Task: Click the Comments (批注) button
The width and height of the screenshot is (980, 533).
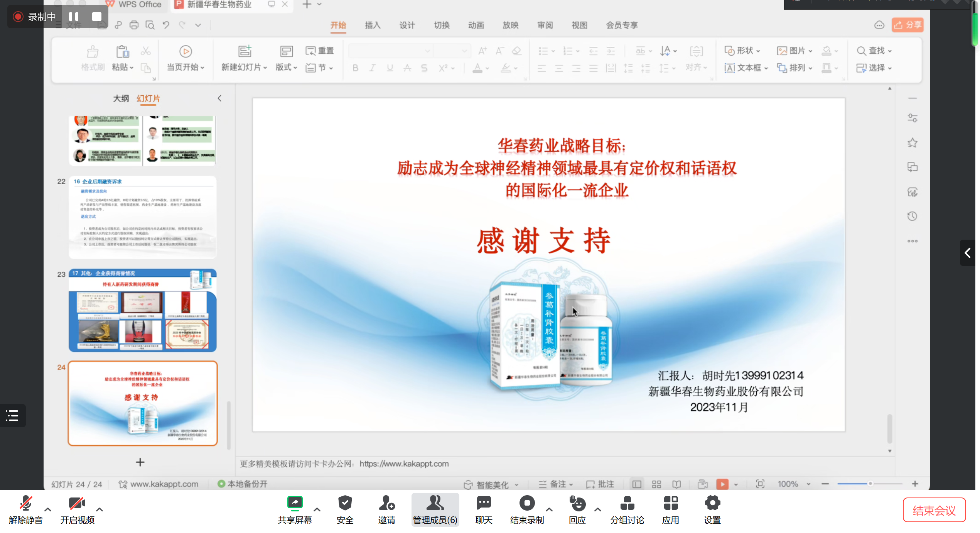Action: 600,484
